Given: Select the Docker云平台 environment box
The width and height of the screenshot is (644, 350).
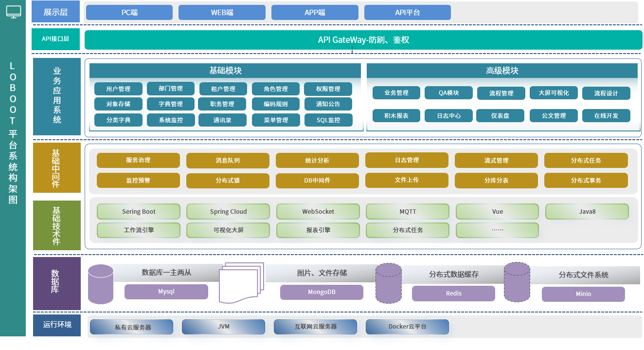Looking at the screenshot, I should pos(407,327).
